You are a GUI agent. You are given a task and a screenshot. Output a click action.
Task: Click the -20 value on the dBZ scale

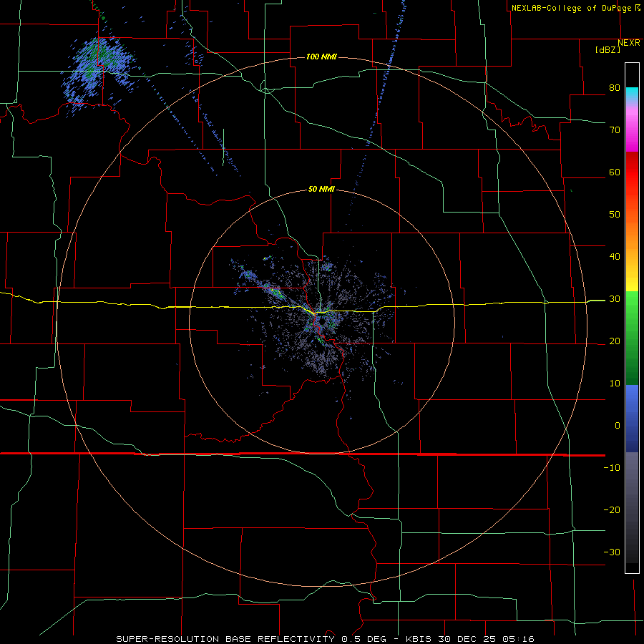(x=612, y=509)
